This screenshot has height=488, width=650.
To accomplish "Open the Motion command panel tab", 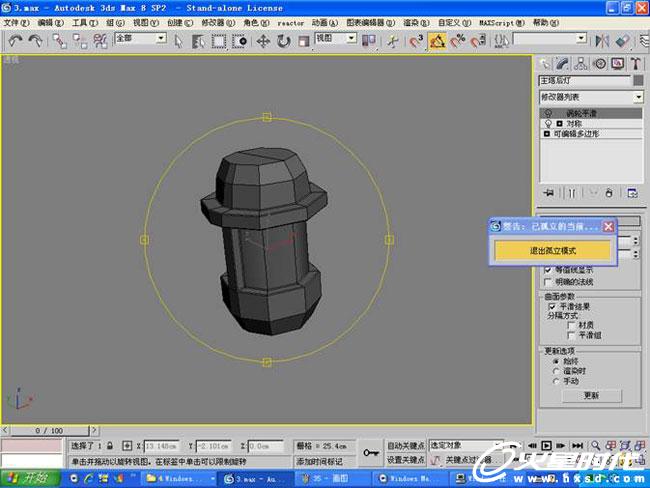I will [599, 63].
